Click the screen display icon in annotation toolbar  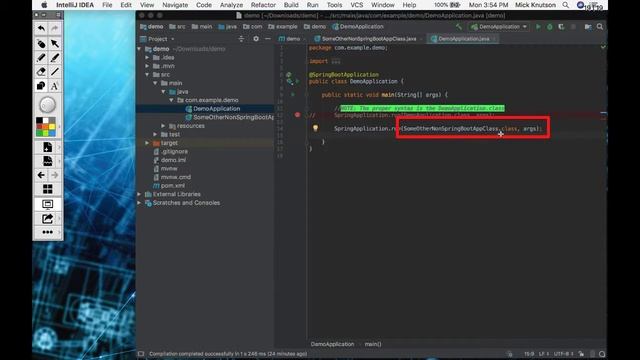(x=47, y=204)
